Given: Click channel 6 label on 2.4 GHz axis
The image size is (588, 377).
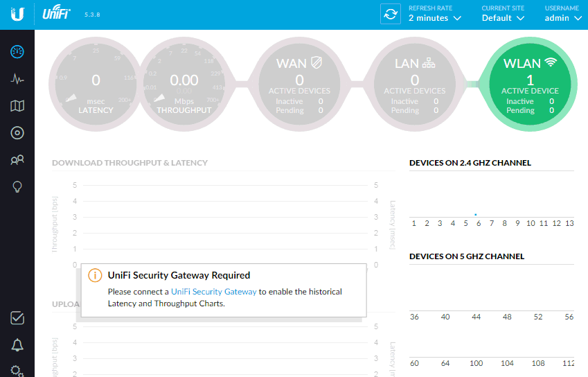Looking at the screenshot, I should point(479,223).
